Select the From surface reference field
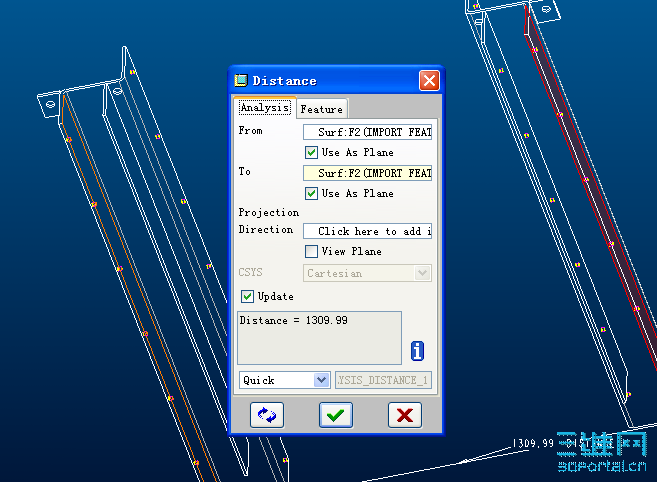Image resolution: width=657 pixels, height=482 pixels. [x=367, y=132]
